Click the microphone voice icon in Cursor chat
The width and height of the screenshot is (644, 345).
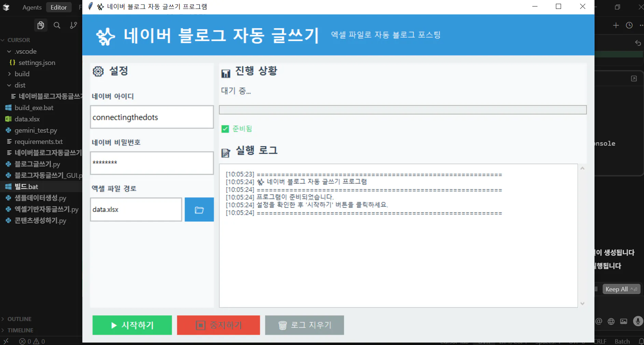coord(638,321)
